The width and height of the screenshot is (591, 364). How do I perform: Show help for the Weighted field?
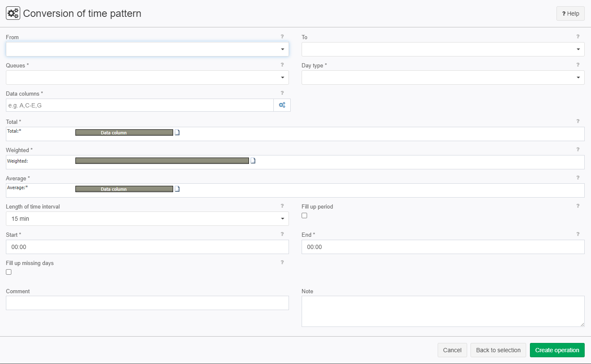coord(578,150)
